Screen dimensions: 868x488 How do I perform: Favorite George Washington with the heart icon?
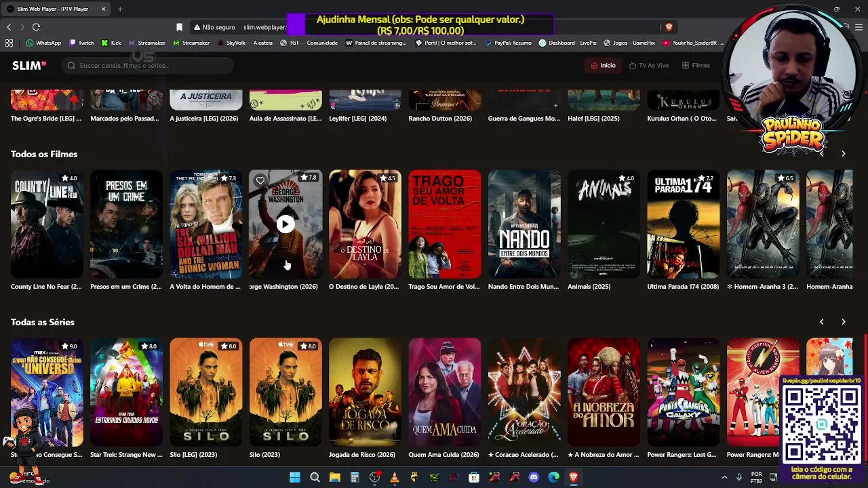pyautogui.click(x=260, y=180)
